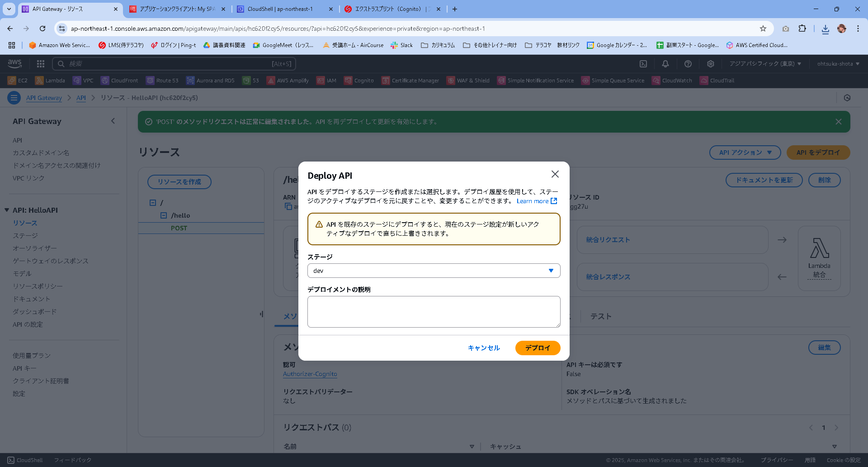Open the アジアパシフィック (東京) region selector

tap(764, 63)
